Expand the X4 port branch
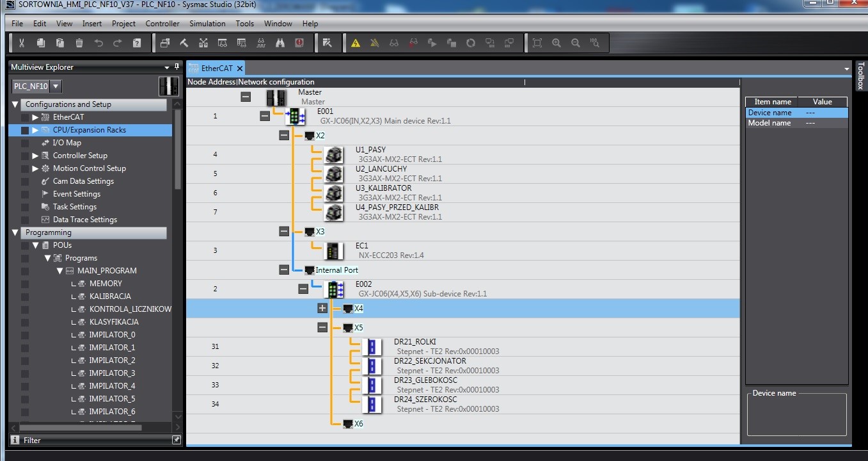 click(322, 308)
